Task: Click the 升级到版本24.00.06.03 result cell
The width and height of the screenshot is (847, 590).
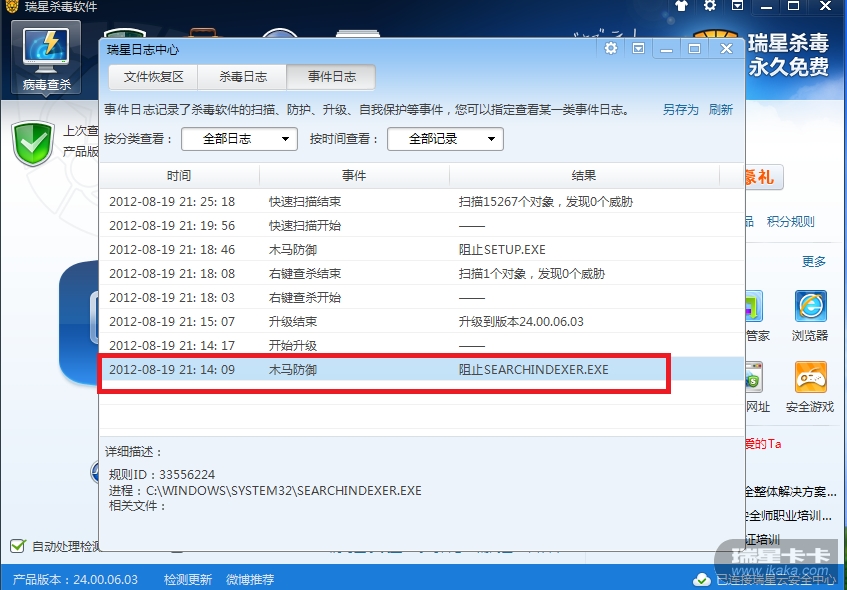Action: pos(521,321)
